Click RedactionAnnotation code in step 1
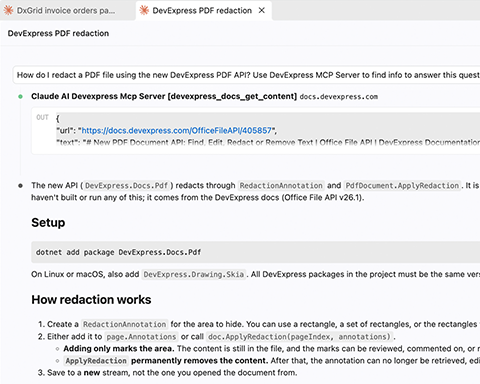This screenshot has width=480, height=384. pos(124,324)
